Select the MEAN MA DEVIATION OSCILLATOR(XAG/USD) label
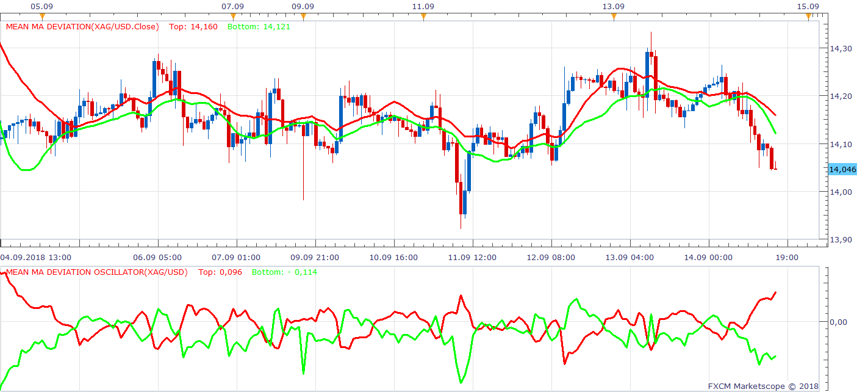Viewport: 868px width, 392px height. 96,272
